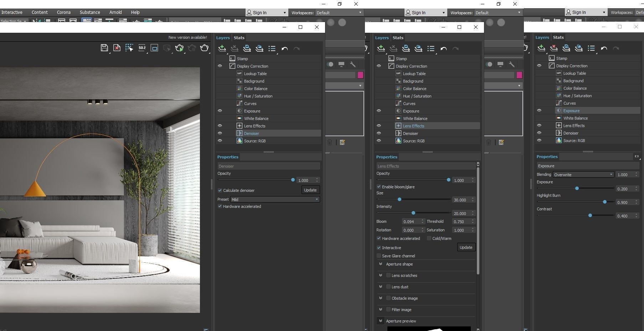
Task: Click the New version available! notice
Action: (187, 37)
